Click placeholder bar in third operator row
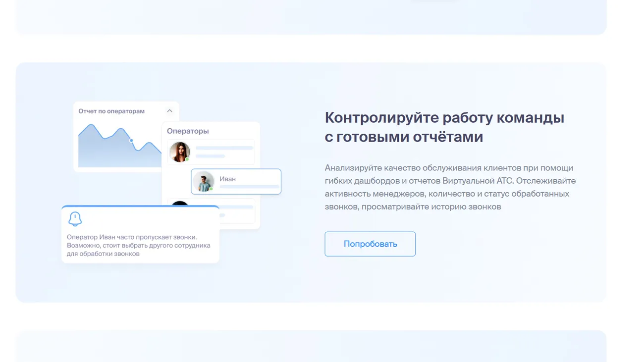The image size is (644, 362). point(238,207)
